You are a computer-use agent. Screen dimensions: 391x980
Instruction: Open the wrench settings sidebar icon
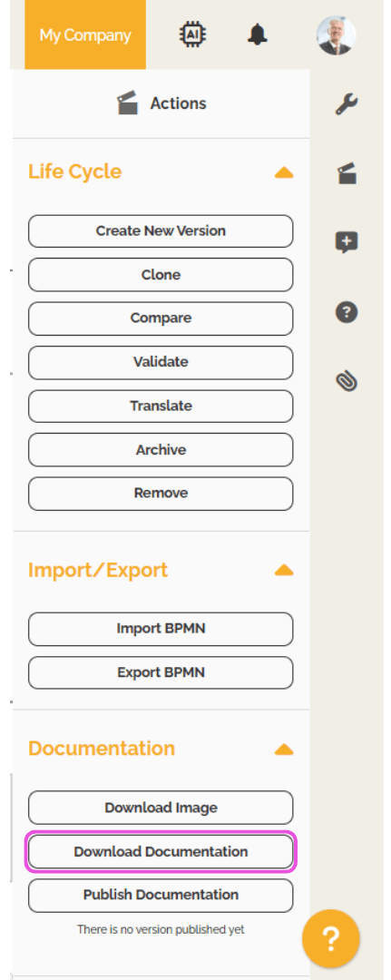[346, 103]
